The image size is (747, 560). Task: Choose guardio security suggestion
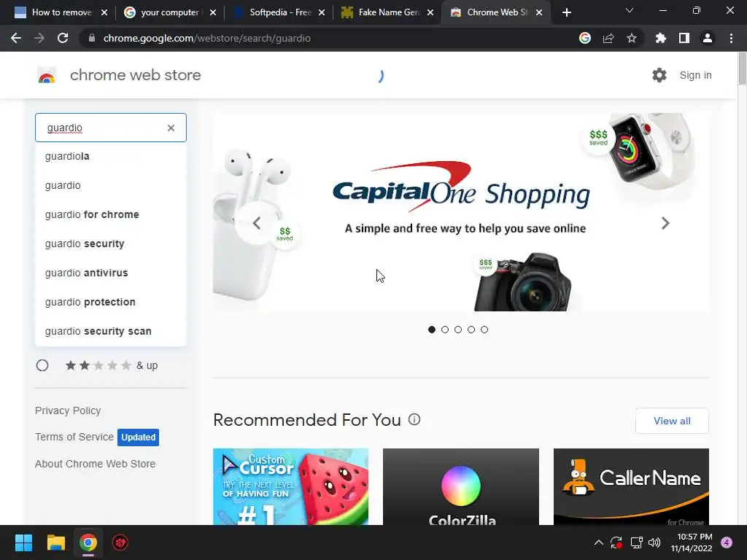click(111, 244)
